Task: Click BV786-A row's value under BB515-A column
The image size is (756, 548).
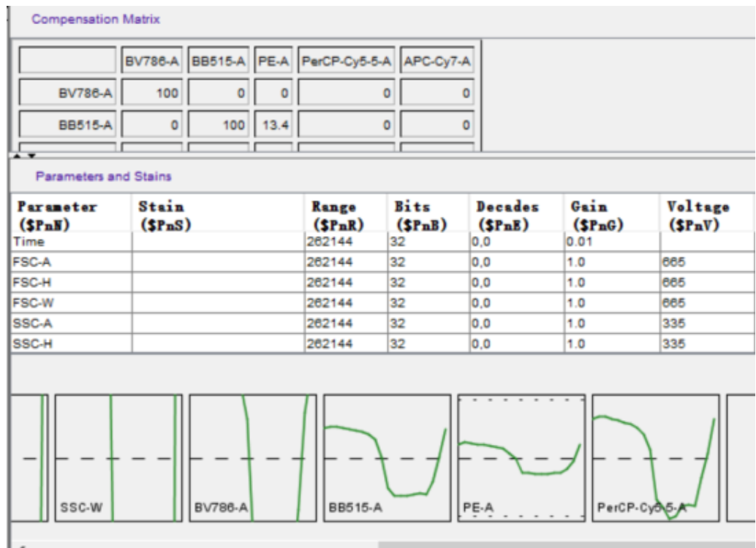Action: (x=219, y=92)
